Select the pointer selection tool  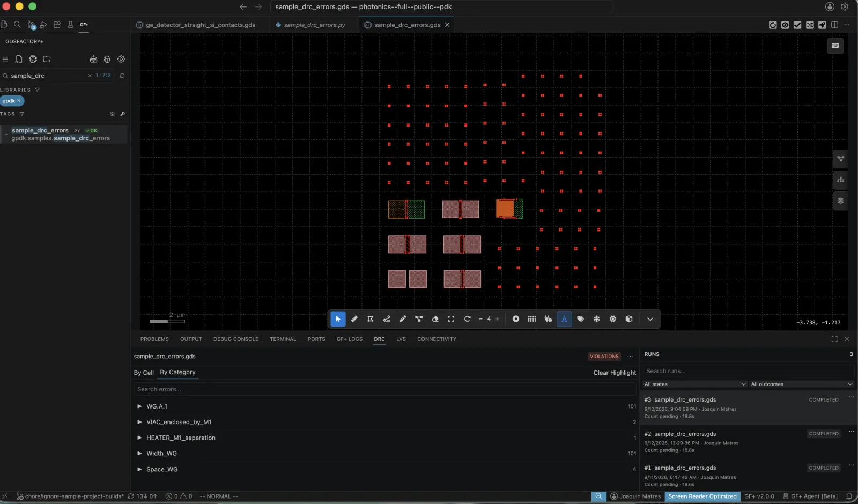338,319
